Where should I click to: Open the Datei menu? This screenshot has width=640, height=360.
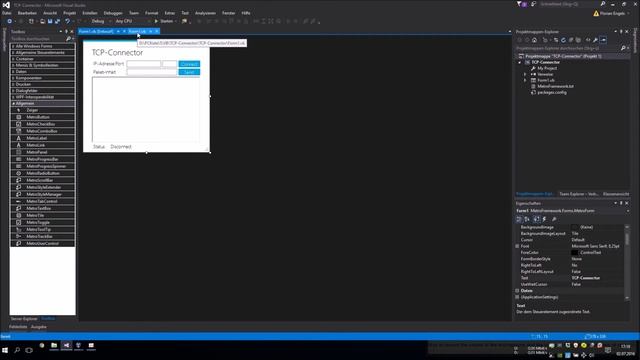(x=6, y=13)
